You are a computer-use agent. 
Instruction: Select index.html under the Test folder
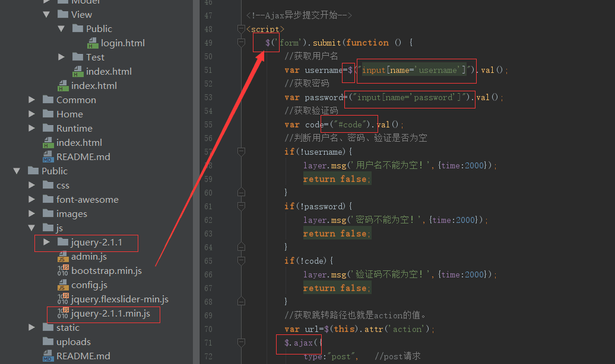pyautogui.click(x=109, y=71)
